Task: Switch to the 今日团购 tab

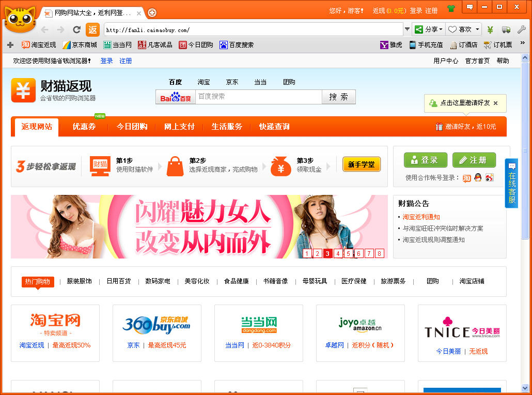Action: point(132,126)
